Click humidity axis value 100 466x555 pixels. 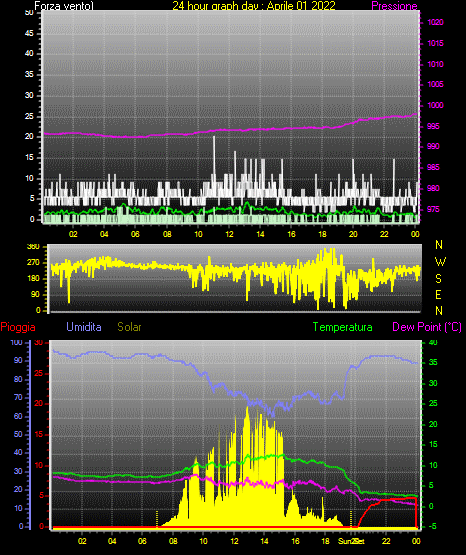[x=17, y=342]
